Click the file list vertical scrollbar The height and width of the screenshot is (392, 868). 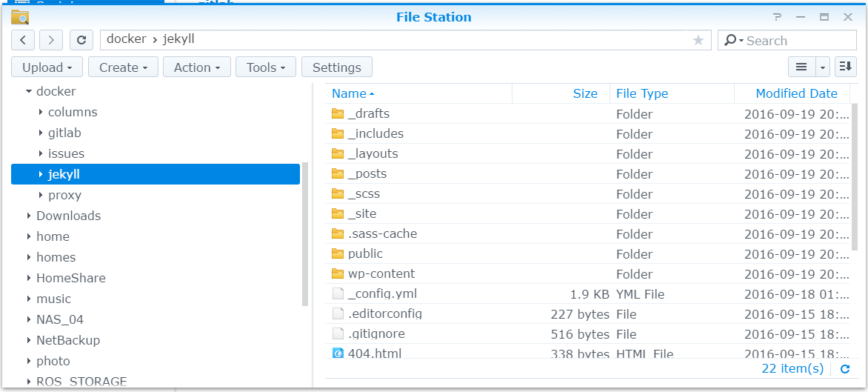point(855,176)
